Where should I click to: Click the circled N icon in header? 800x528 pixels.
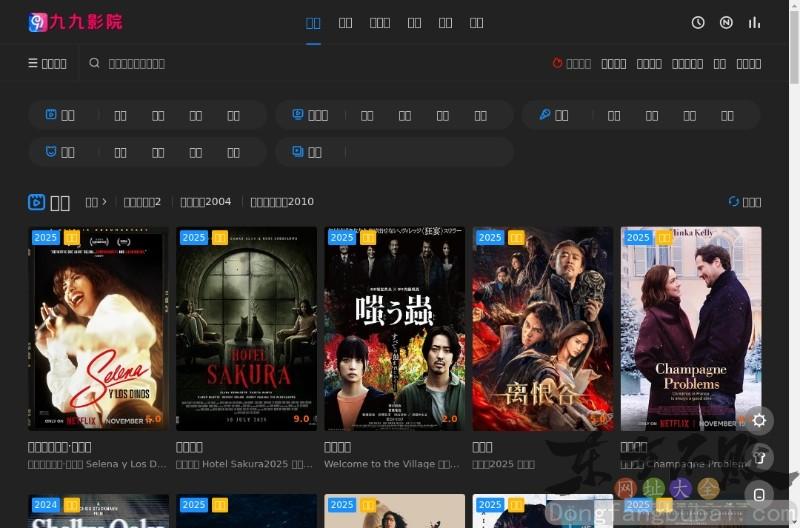click(x=726, y=22)
